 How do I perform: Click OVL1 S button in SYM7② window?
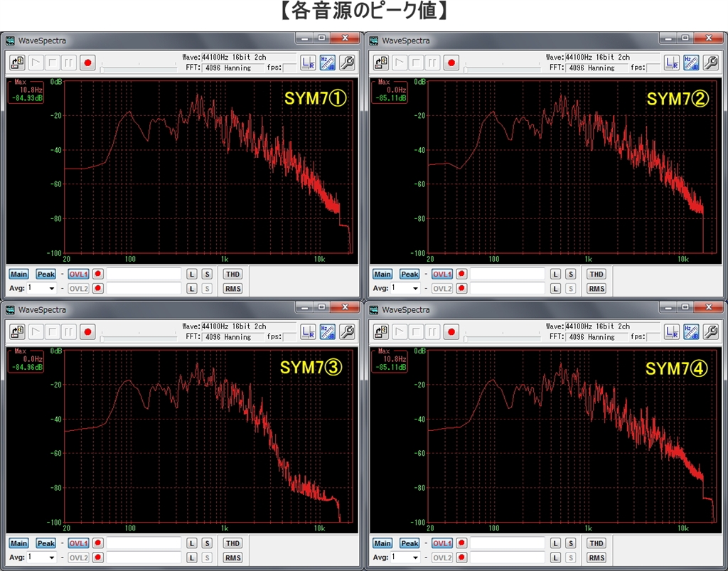pos(571,274)
